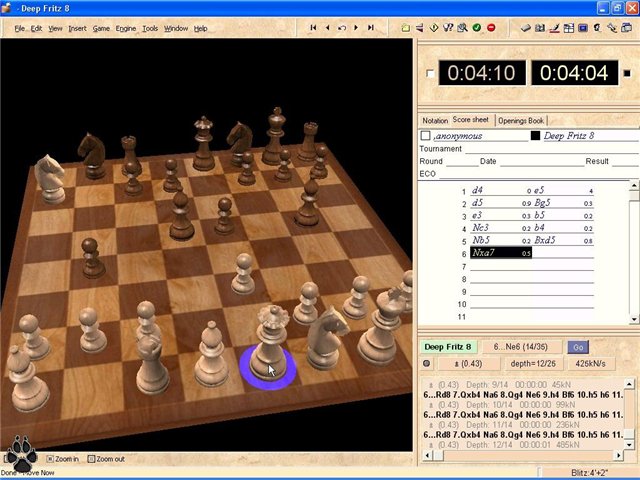Click the red flag toolbar icon
Screen dimensions: 640x480
pyautogui.click(x=420, y=28)
